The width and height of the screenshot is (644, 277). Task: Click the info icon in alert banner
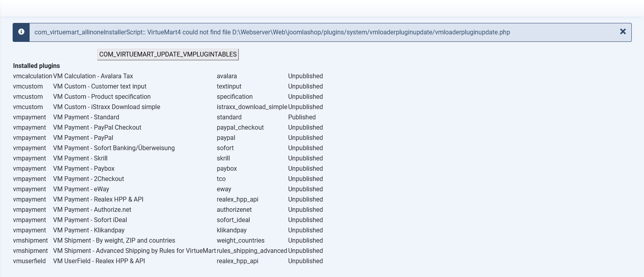point(21,32)
